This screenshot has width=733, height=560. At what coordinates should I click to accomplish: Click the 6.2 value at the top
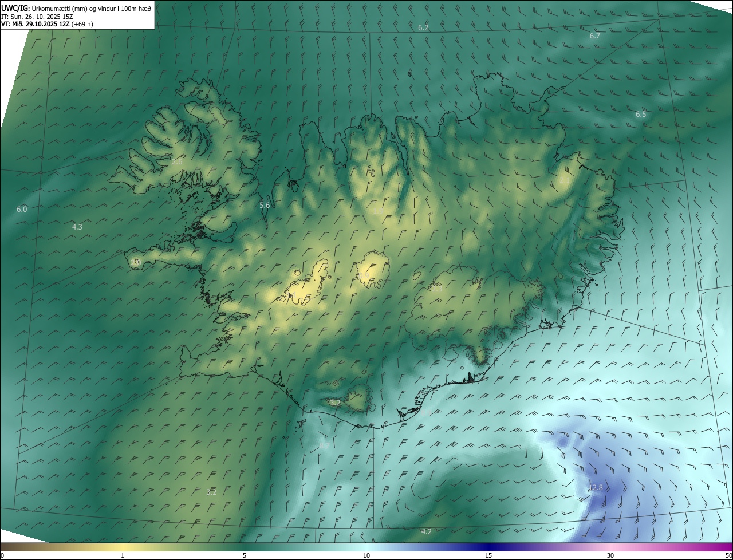coord(423,27)
